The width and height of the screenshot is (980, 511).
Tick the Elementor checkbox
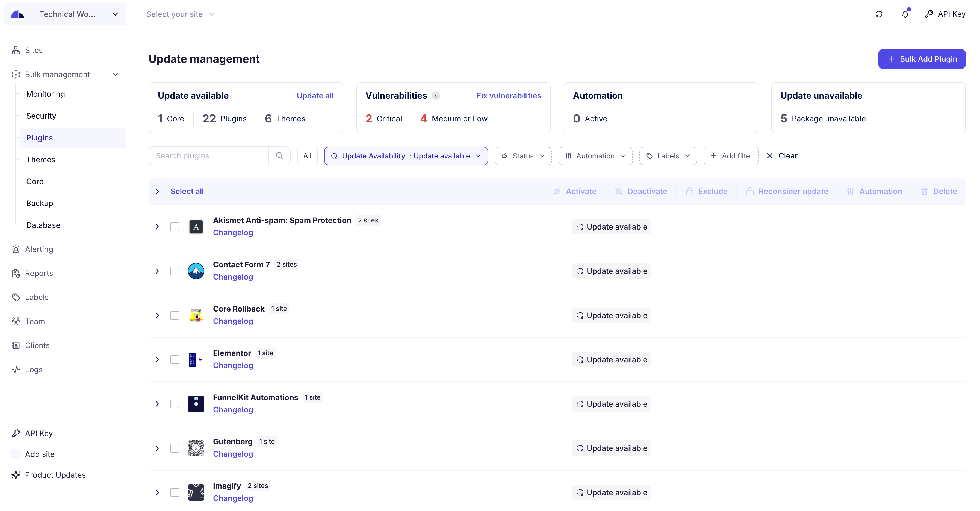tap(175, 360)
